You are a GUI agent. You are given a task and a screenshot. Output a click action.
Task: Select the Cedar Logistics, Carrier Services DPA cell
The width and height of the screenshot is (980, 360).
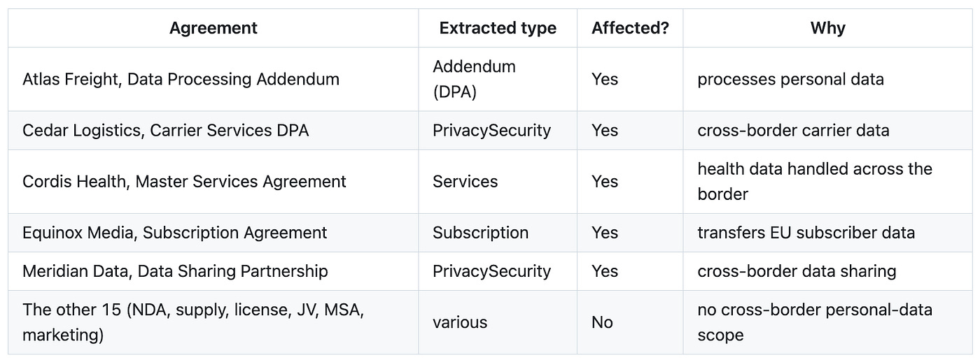(213, 130)
